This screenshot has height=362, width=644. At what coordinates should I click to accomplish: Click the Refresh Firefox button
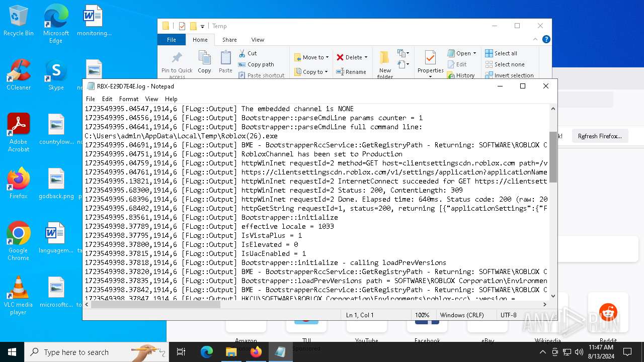tap(600, 136)
